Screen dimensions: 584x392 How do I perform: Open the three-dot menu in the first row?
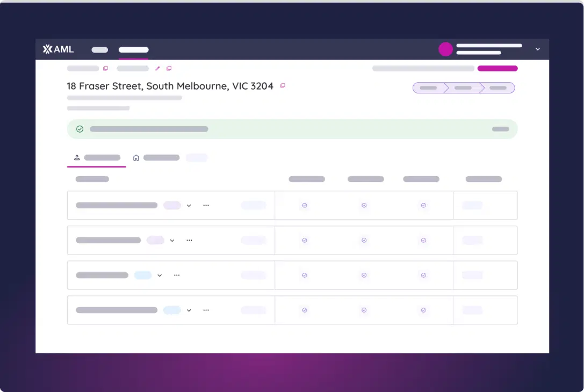[x=206, y=206]
